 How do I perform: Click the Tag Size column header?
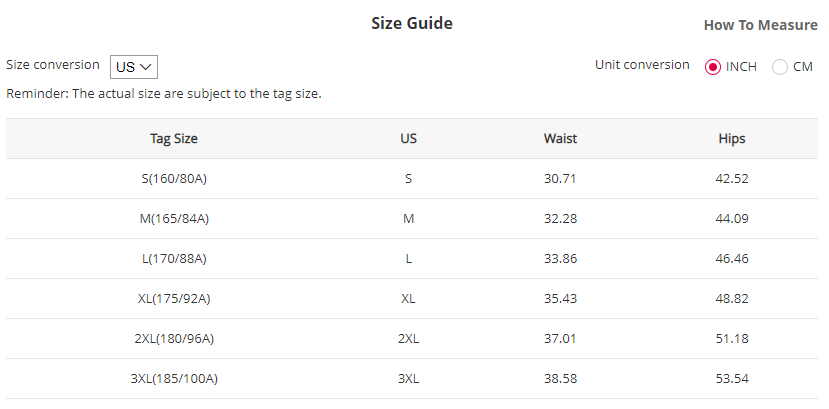181,139
